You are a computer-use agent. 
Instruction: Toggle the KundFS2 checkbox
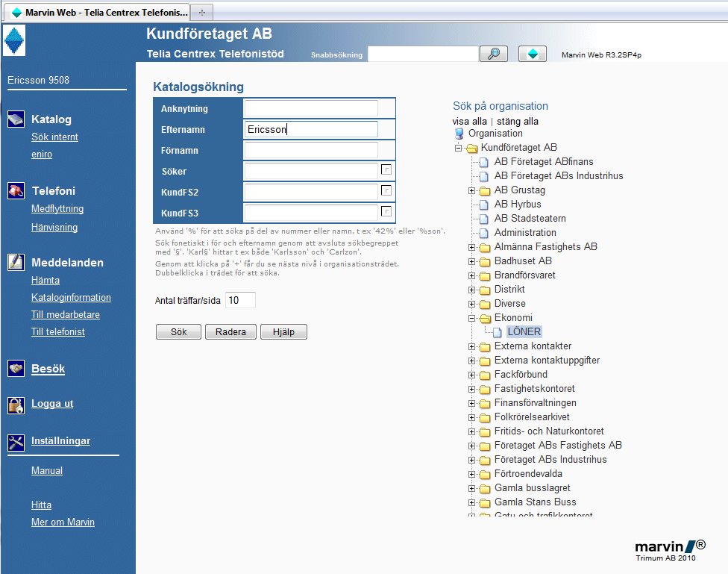pyautogui.click(x=386, y=190)
